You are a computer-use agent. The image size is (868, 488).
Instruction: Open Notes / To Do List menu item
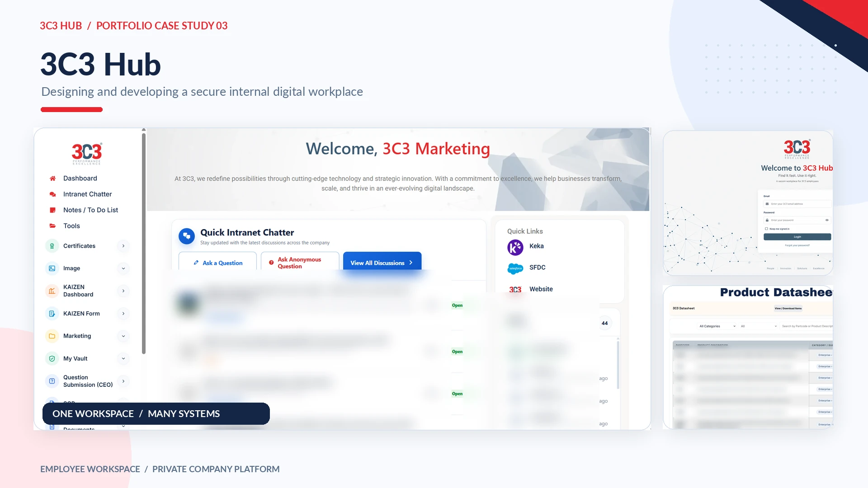point(90,210)
